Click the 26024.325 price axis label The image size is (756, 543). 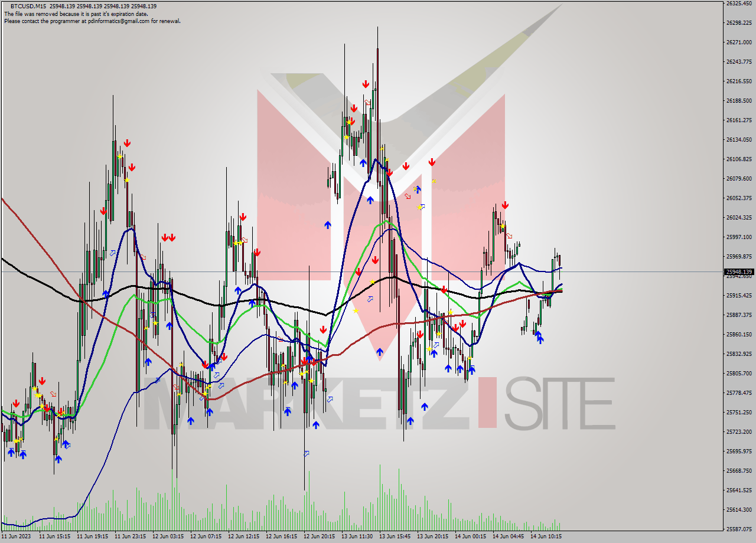tap(739, 218)
